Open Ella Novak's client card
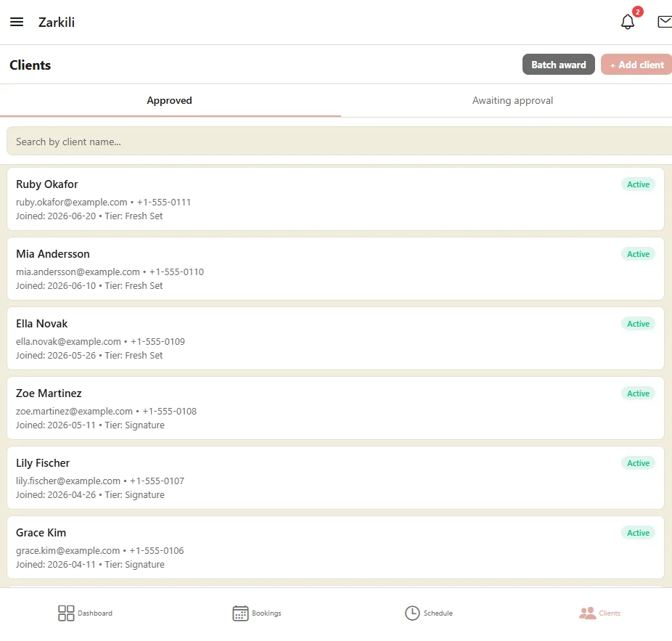 coord(335,339)
